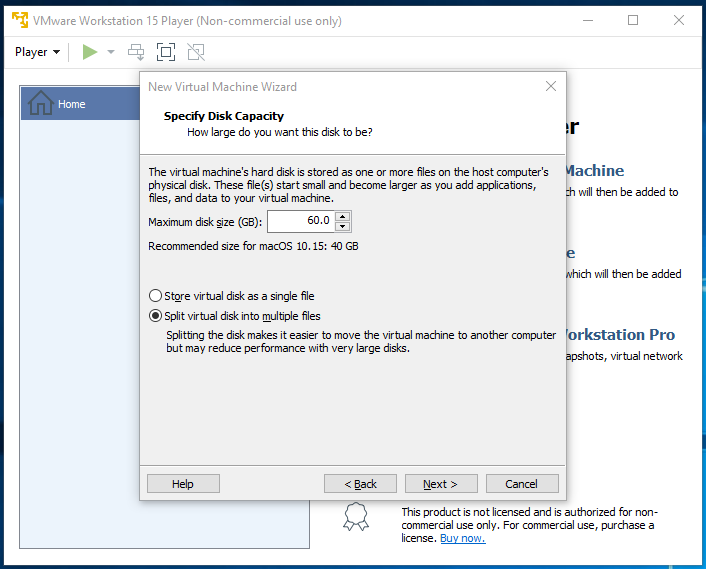Click 'Recommended size for macOS 10.15: 40 GB' text
Viewport: 706px width, 569px height.
click(253, 246)
